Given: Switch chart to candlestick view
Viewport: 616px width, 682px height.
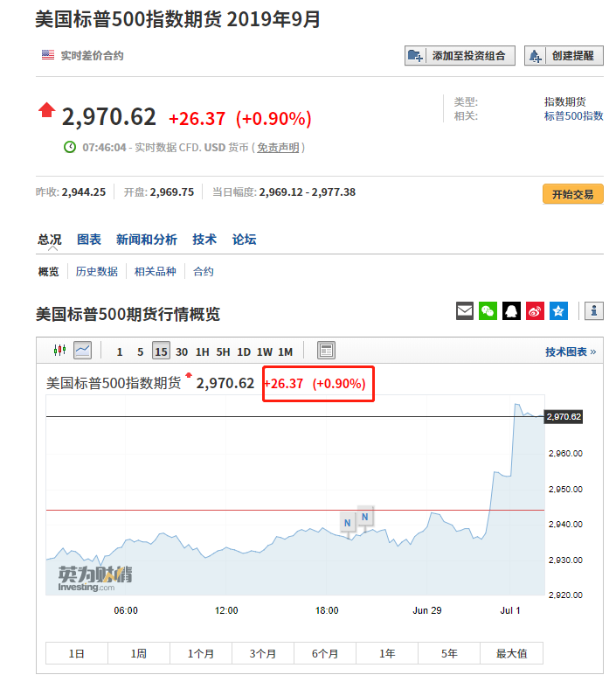Looking at the screenshot, I should [x=59, y=351].
